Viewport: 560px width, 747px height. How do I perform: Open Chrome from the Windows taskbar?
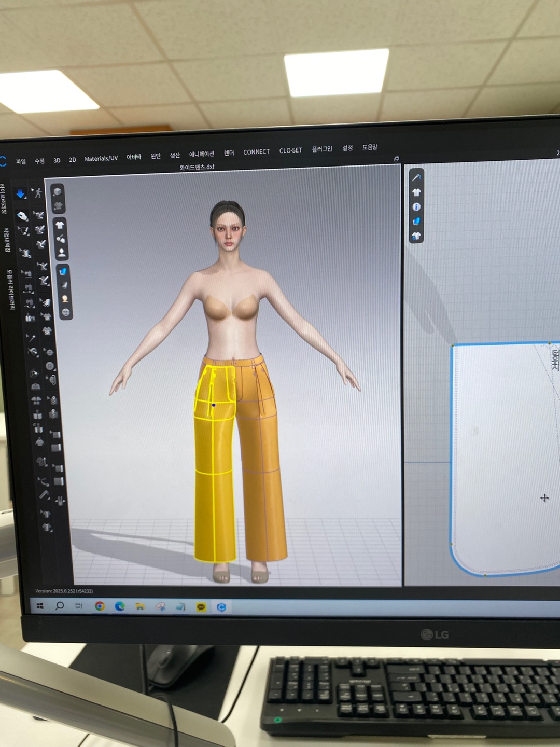[x=100, y=606]
